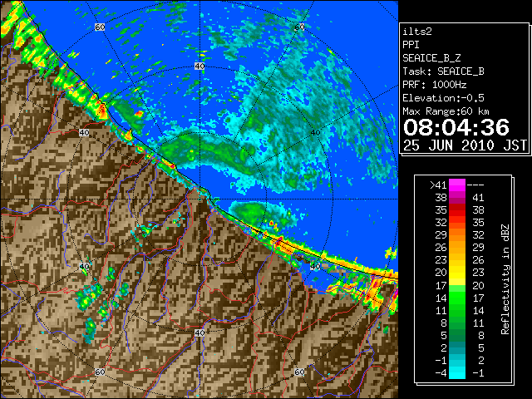The image size is (532, 399).
Task: Pick the red 35–38 dBZ color band
Action: point(457,210)
